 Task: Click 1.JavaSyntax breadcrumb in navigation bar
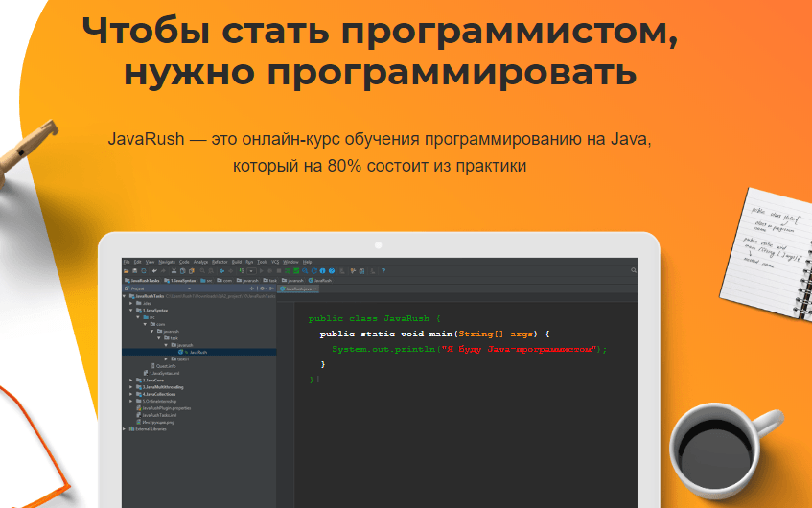coord(181,280)
